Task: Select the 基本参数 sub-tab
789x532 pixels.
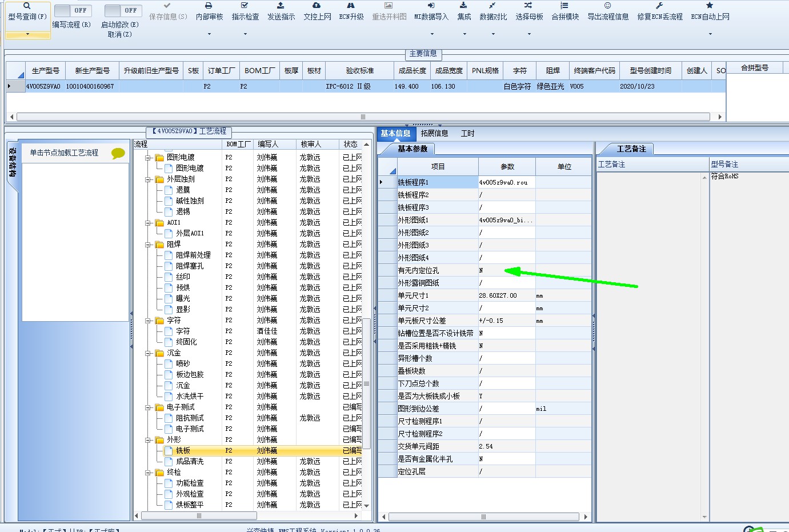Action: 412,149
